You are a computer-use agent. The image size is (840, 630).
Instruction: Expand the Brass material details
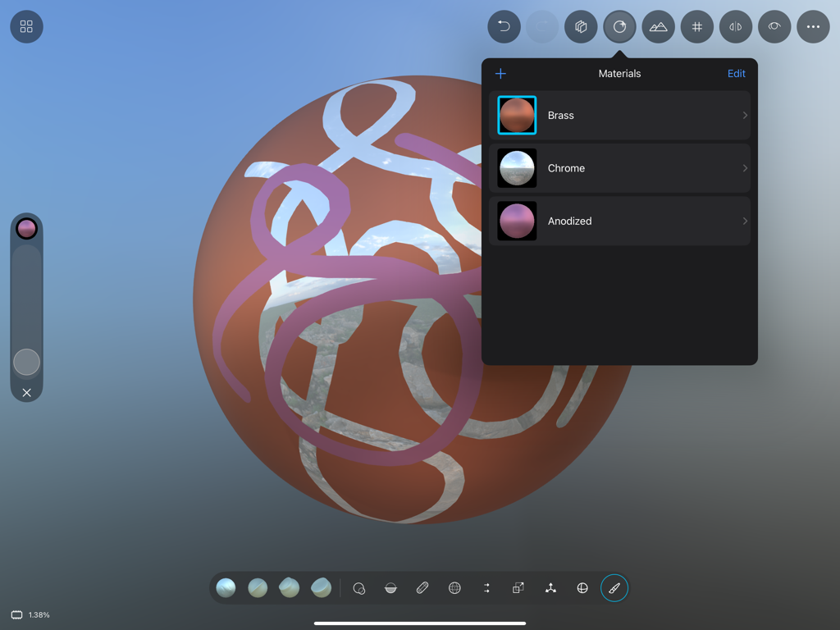pos(744,115)
